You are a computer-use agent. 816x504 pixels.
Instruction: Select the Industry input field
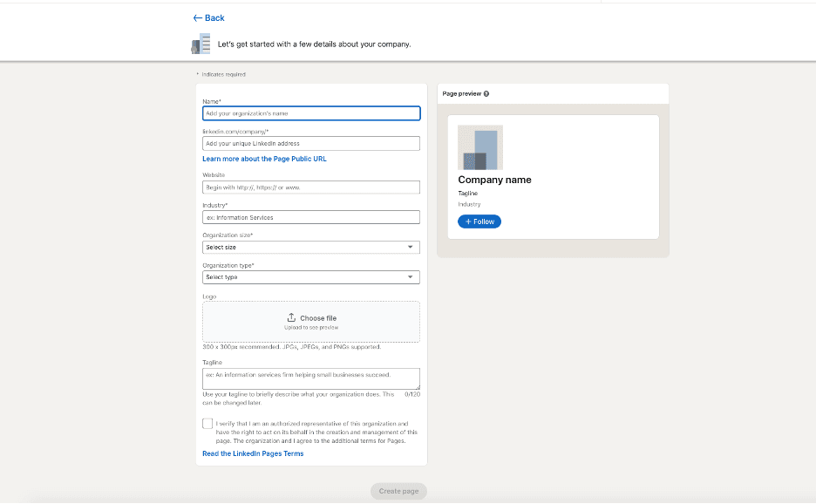tap(310, 216)
